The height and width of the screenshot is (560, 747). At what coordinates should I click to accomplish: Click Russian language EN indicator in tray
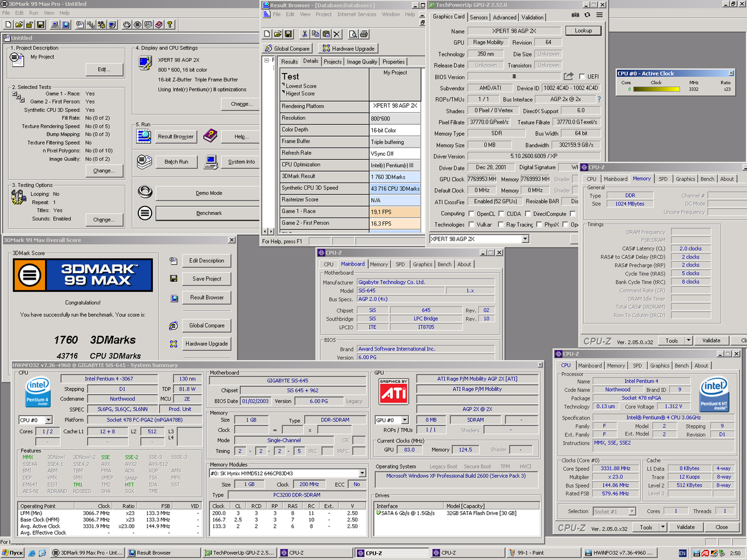coord(683,553)
